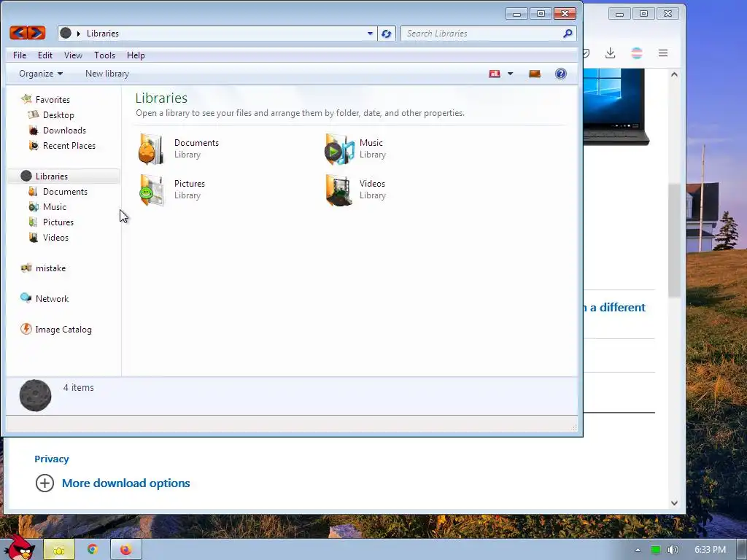Click the Libraries breadcrumb text
The height and width of the screenshot is (560, 747).
tap(102, 34)
